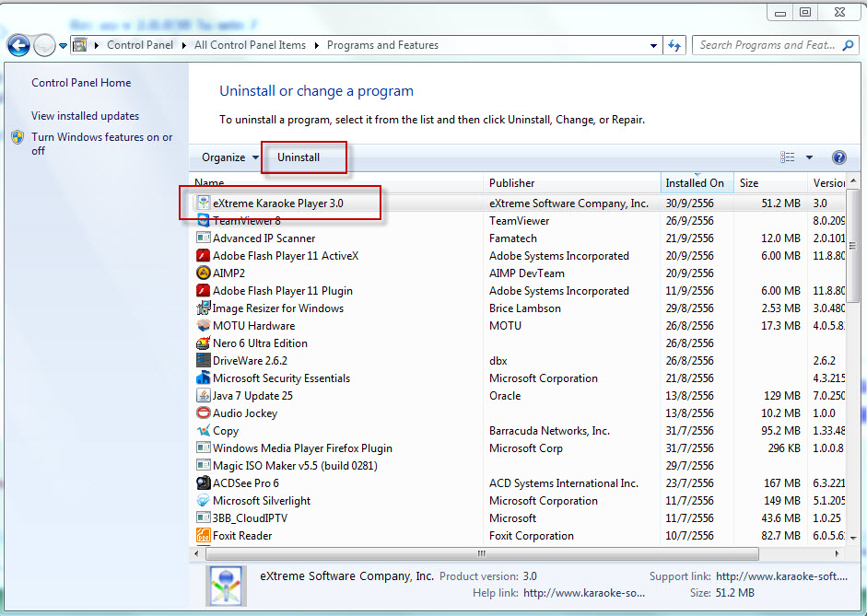
Task: Select the Foxit Corporation publisher cell
Action: pos(532,536)
